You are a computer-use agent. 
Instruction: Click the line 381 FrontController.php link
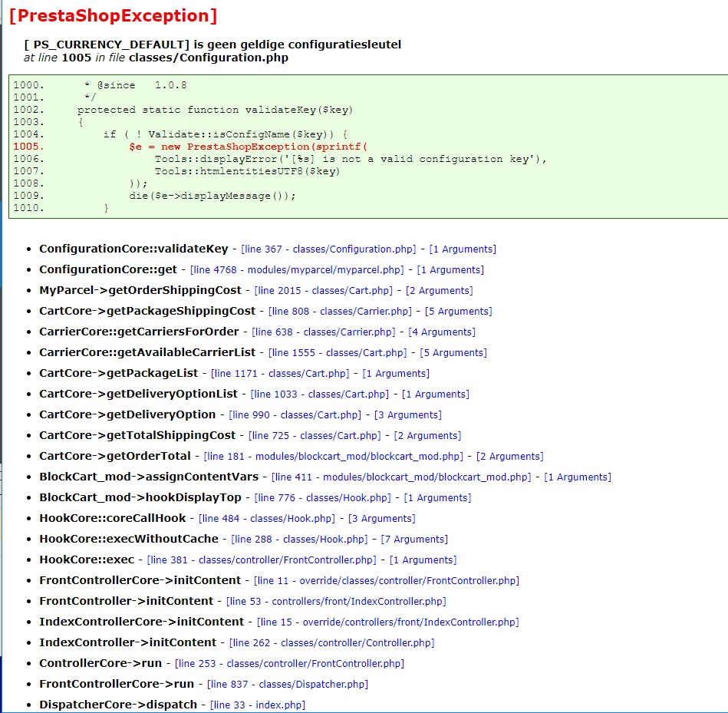262,560
